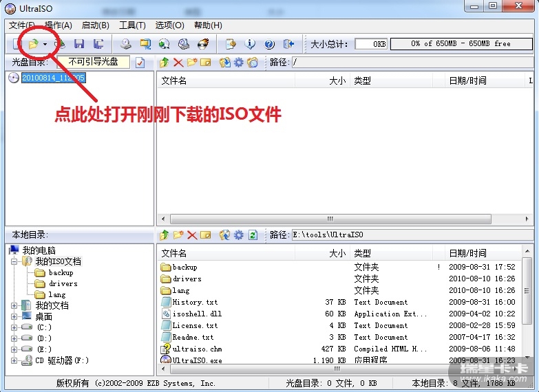The image size is (539, 392).
Task: Sort local list by 大小 column header
Action: [323, 254]
